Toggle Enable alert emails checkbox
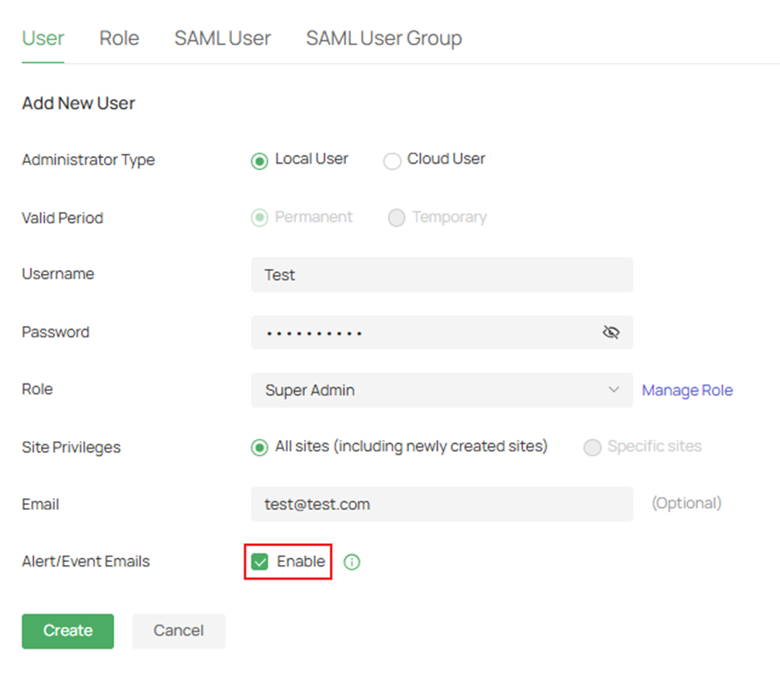This screenshot has width=780, height=700. (x=260, y=562)
